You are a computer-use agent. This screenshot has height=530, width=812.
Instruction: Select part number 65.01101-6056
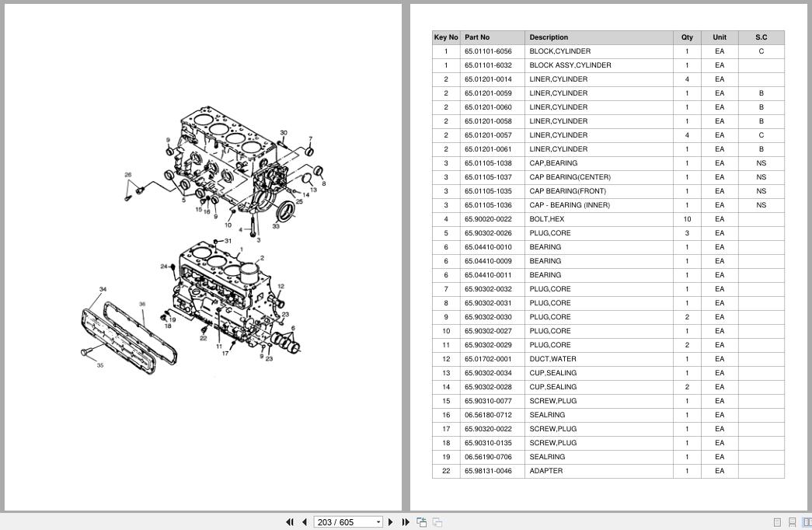point(488,51)
